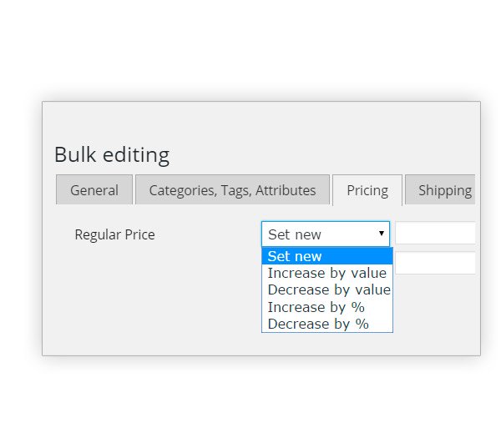Click the Bulk editing heading
501x448 pixels.
(x=111, y=154)
